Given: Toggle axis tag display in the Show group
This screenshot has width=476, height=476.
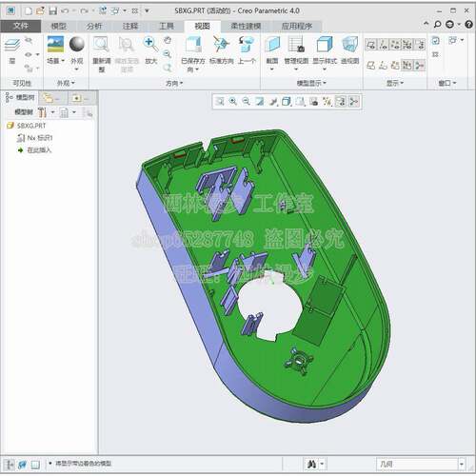Looking at the screenshot, I should pyautogui.click(x=384, y=66).
